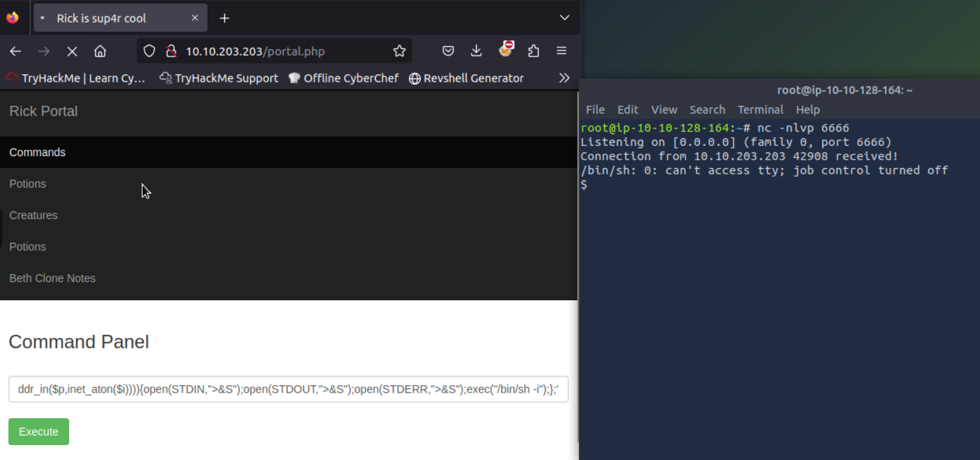The height and width of the screenshot is (460, 980).
Task: Close the 'Rick is sup4r cool' tab
Action: (194, 18)
